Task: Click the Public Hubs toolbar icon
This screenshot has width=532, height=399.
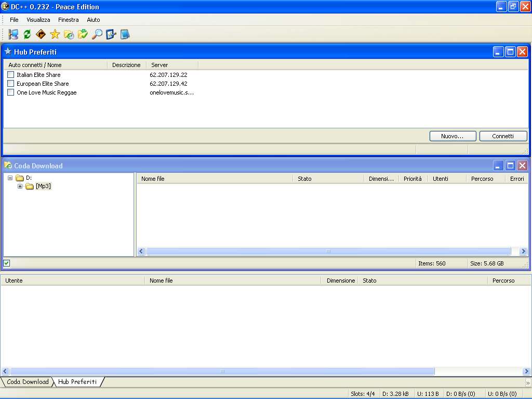Action: pyautogui.click(x=14, y=34)
